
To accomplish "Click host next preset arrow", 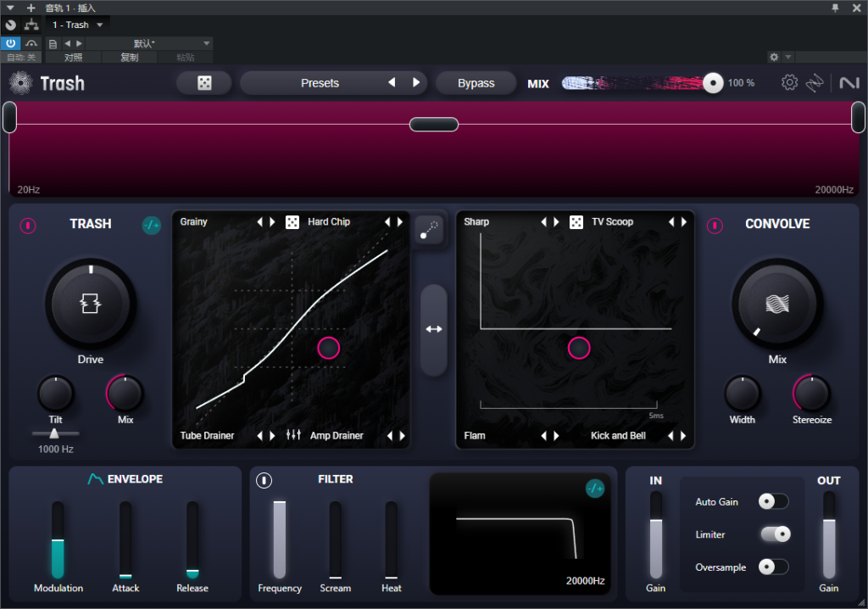I will (79, 43).
